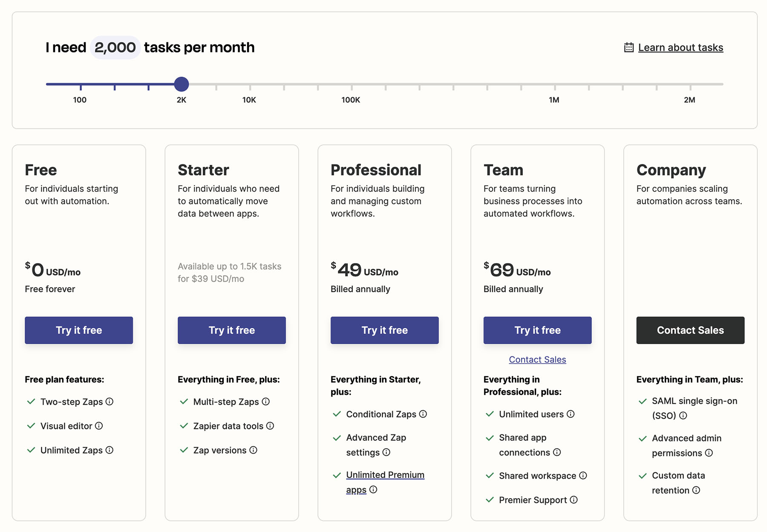Click the info icon for Zapier data tools
The width and height of the screenshot is (767, 532).
coord(269,426)
